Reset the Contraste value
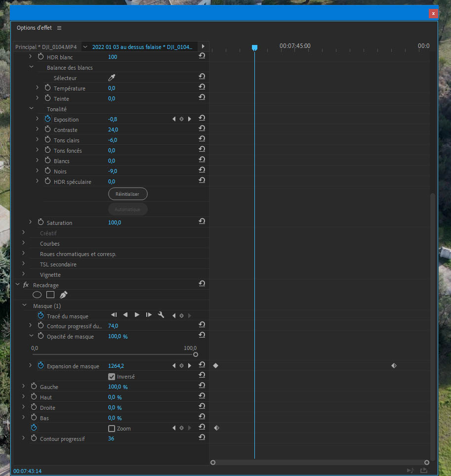The image size is (451, 476). (x=202, y=129)
